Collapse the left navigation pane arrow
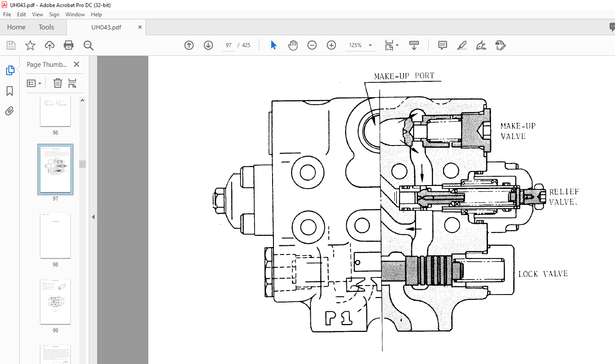This screenshot has height=364, width=615. pyautogui.click(x=93, y=217)
